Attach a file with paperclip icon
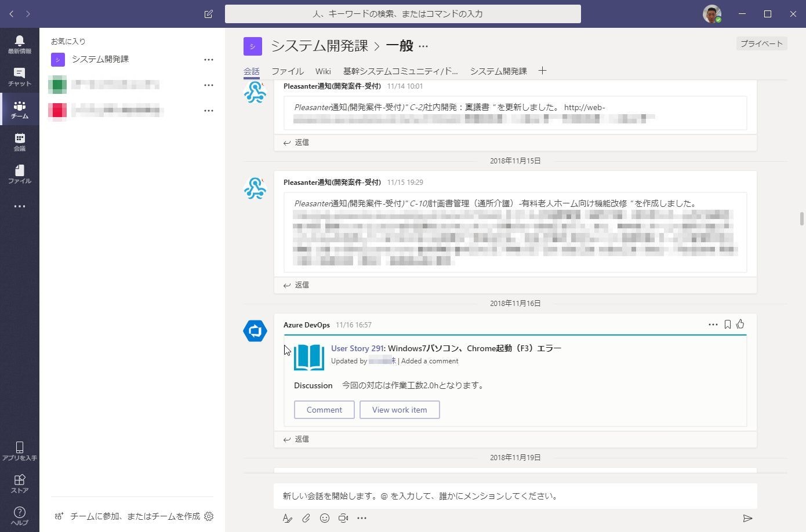The image size is (806, 532). 306,518
